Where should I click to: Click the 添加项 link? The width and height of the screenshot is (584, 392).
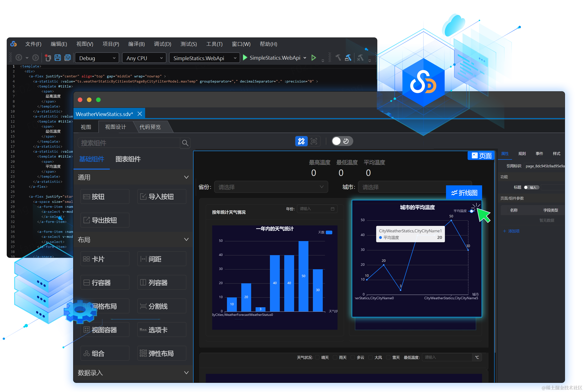(x=511, y=231)
